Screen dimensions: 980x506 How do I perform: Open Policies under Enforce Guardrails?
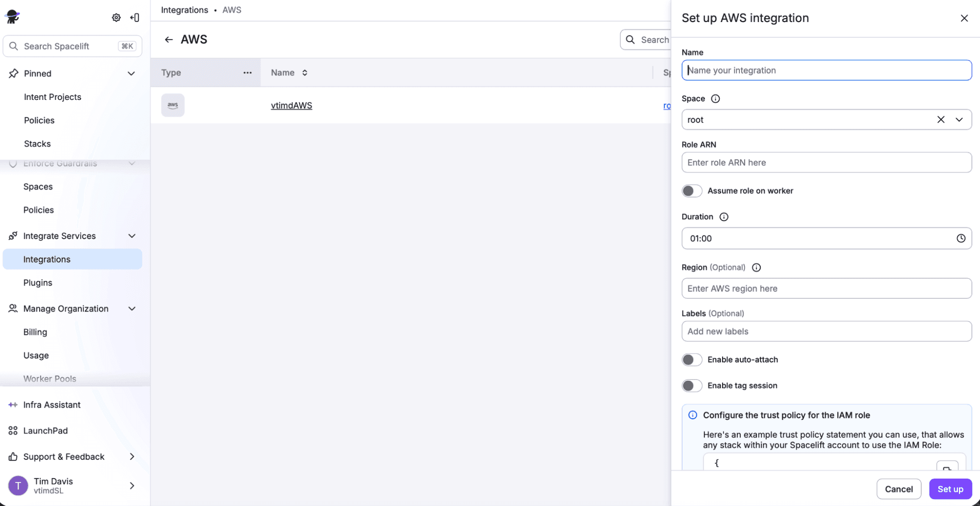click(39, 210)
